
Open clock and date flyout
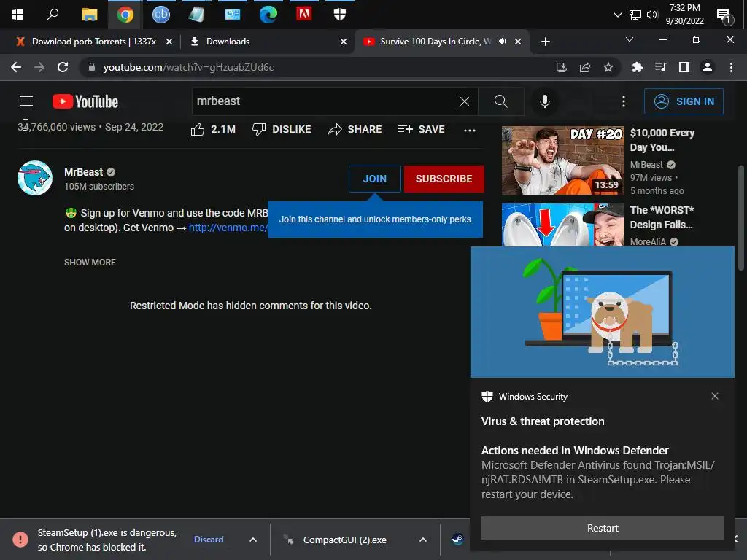click(x=684, y=15)
